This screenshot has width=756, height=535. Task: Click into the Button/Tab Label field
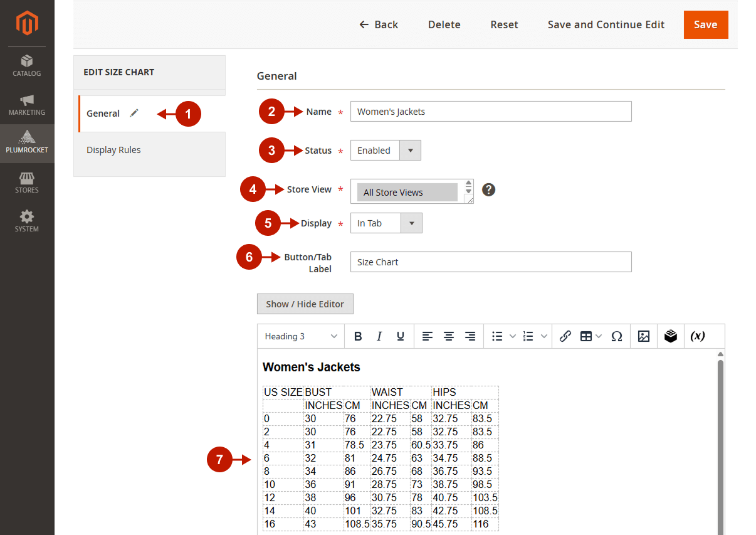(490, 262)
